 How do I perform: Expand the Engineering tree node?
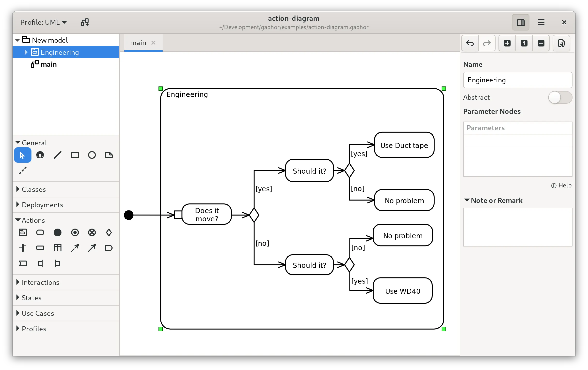tap(26, 52)
